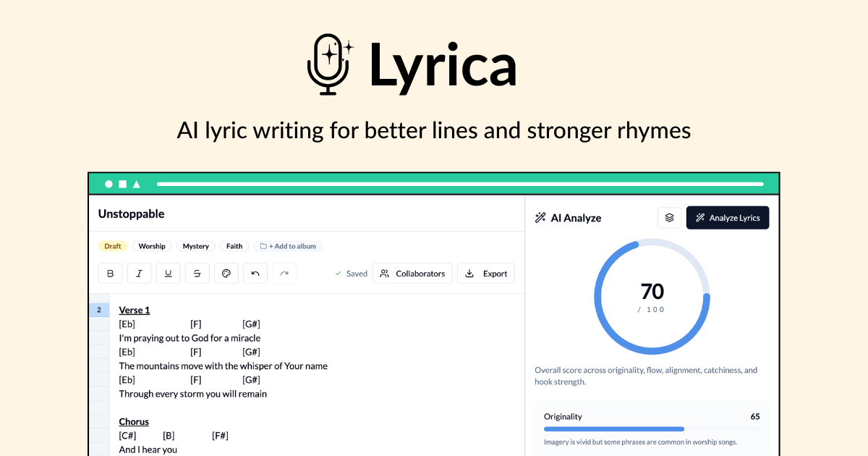Viewport: 868px width, 456px height.
Task: Apply strikethrough formatting
Action: pos(197,273)
